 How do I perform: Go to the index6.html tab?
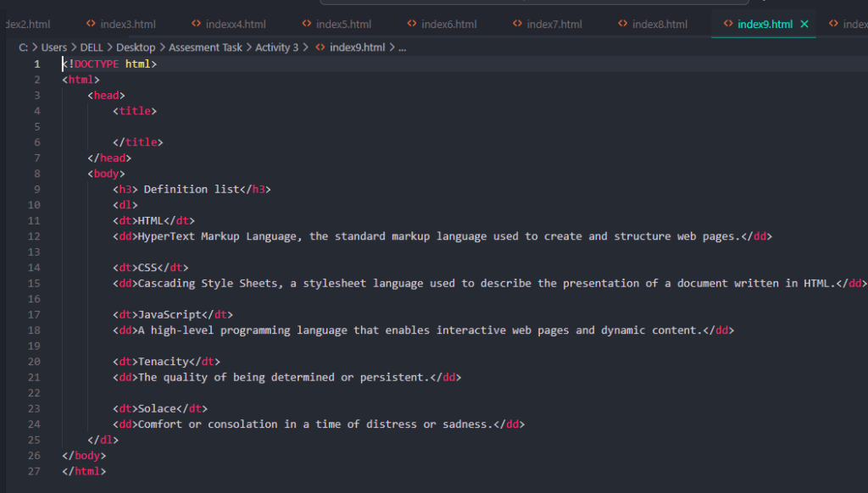pos(448,25)
